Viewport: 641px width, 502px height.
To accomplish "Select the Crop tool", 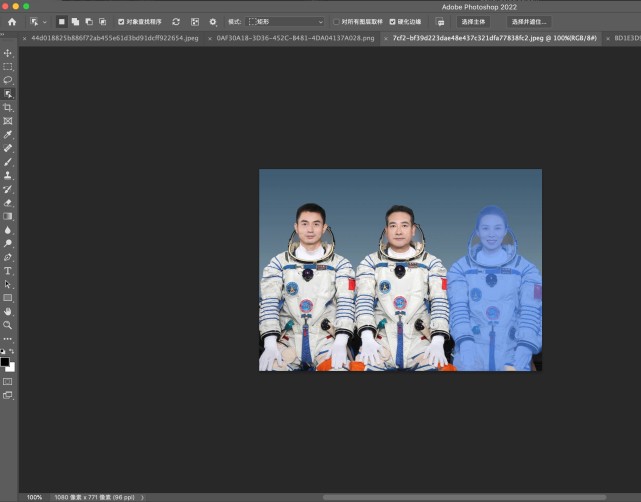I will 8,108.
